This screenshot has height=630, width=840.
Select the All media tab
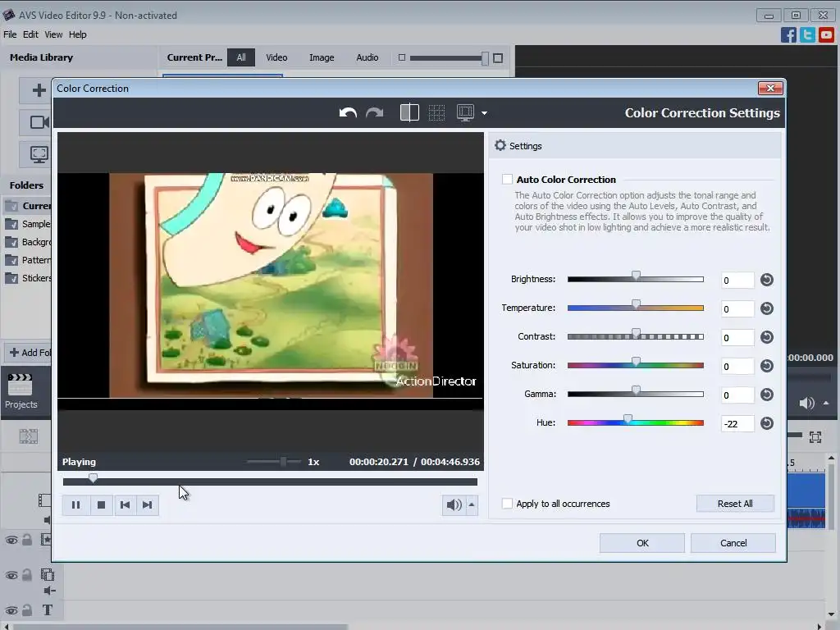[x=241, y=57]
